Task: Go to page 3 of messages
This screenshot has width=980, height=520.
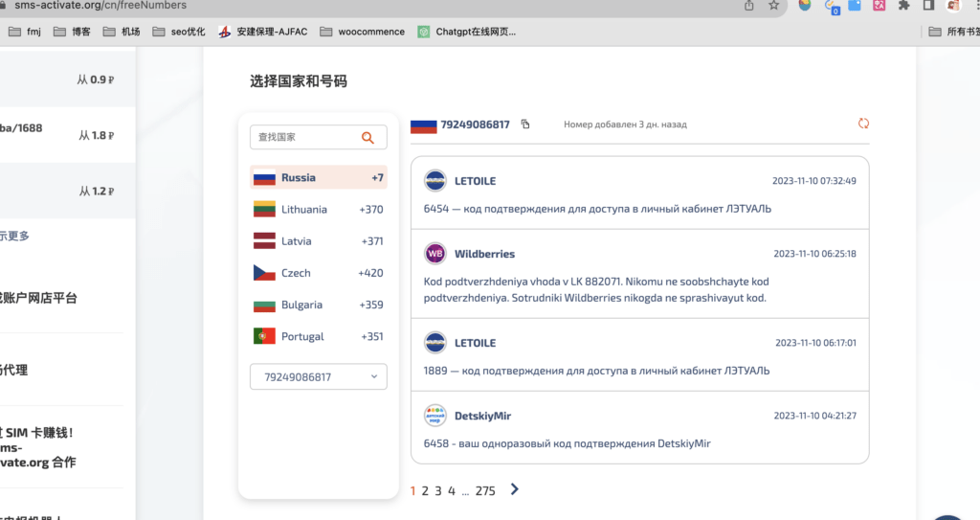Action: pyautogui.click(x=438, y=490)
